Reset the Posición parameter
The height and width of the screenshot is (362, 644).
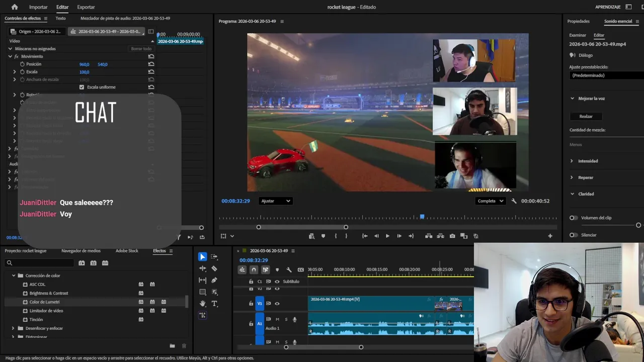151,64
